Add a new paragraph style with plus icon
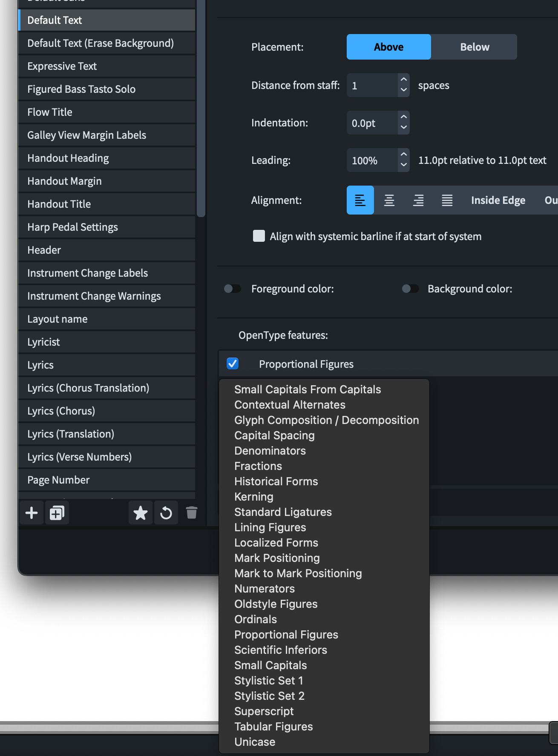558x756 pixels. pos(32,513)
